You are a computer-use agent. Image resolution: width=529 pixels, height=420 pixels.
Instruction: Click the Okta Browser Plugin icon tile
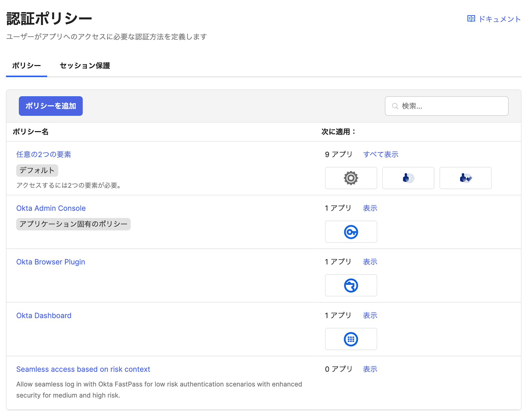point(351,285)
